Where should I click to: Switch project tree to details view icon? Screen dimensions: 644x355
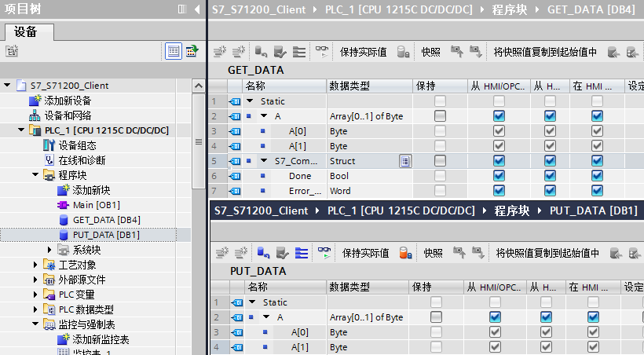coord(174,51)
